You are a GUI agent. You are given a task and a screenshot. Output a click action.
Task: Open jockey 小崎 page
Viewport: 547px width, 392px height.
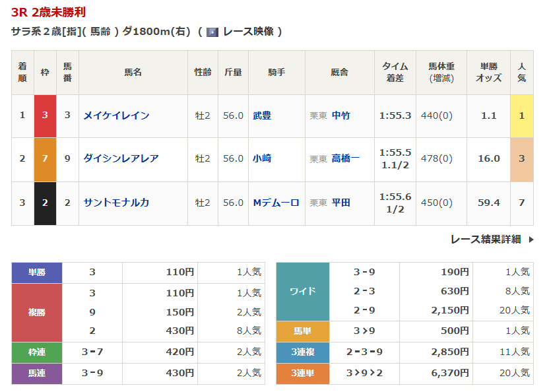(x=262, y=158)
